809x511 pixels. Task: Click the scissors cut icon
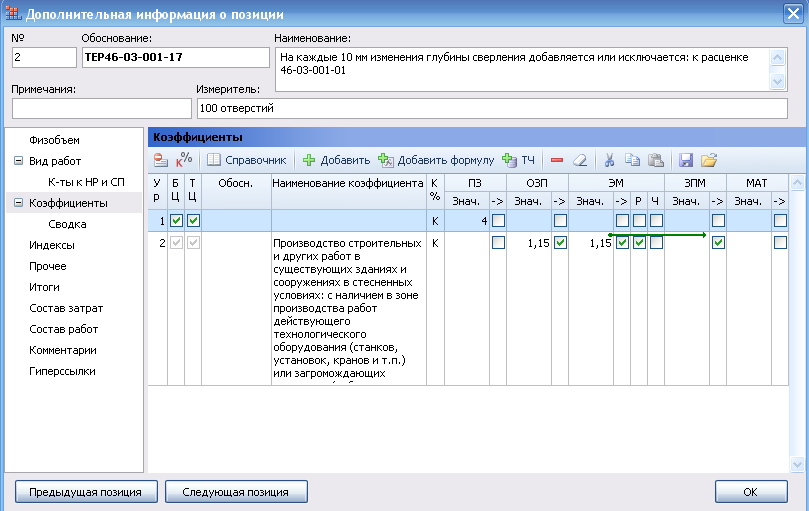609,160
